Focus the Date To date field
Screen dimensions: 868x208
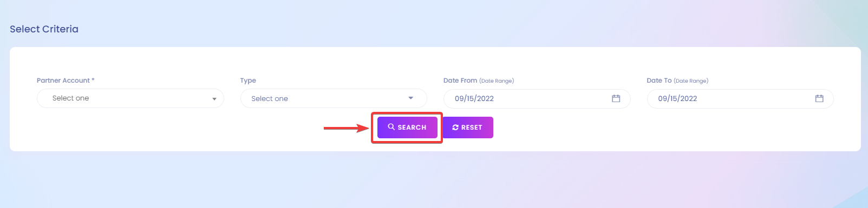point(740,98)
